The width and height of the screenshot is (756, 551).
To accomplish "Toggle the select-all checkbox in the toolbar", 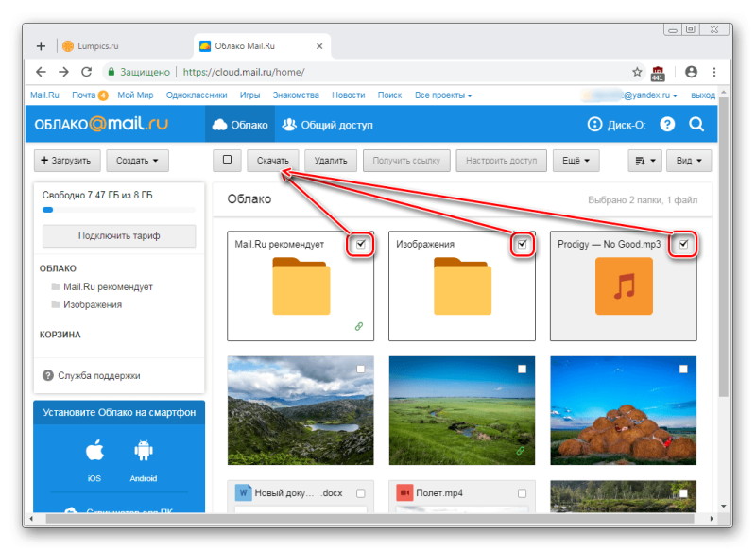I will [x=227, y=160].
